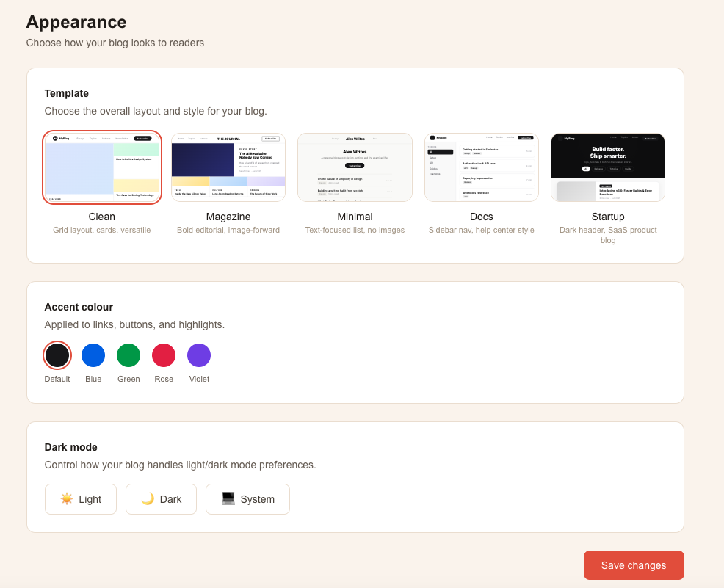Choose the Startup template thumbnail

608,167
